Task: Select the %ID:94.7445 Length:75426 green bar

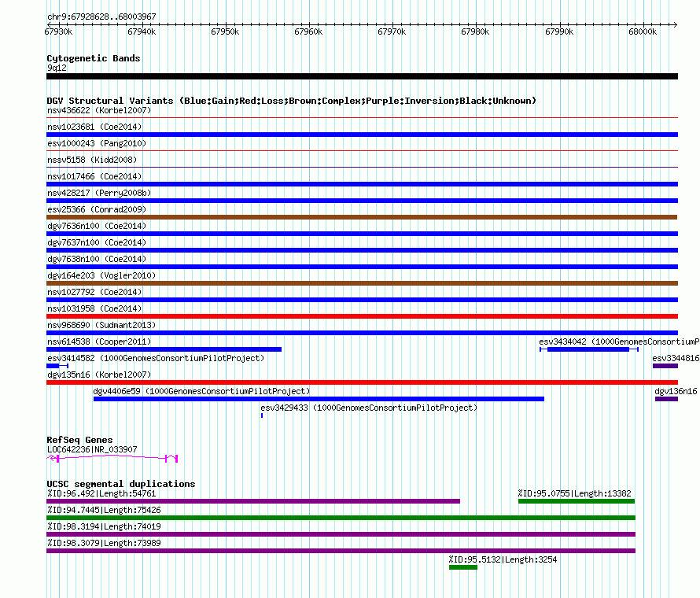Action: click(x=341, y=518)
